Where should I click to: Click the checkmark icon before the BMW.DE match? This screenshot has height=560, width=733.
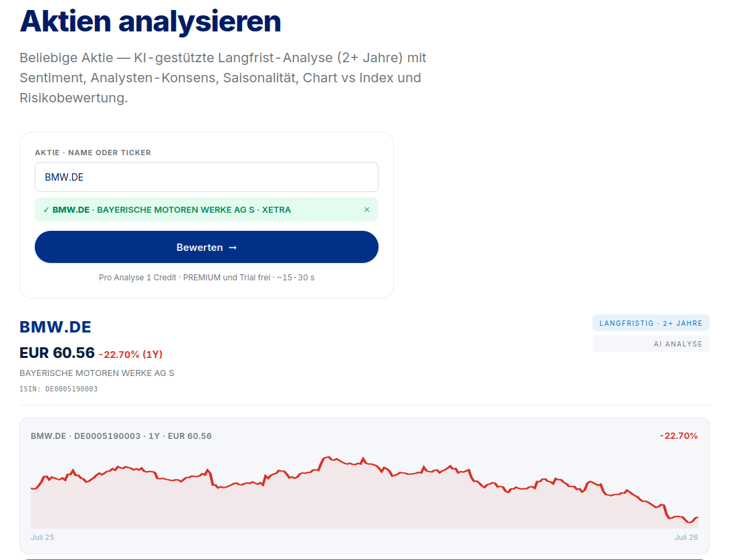(x=45, y=210)
